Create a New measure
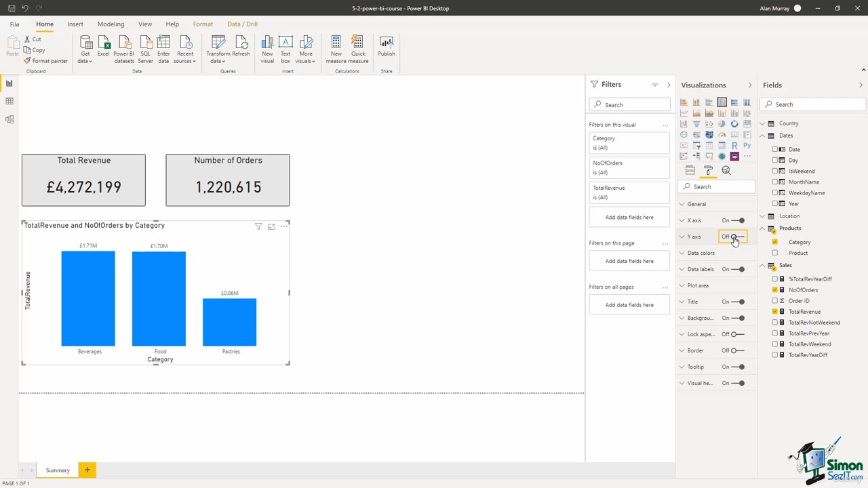This screenshot has height=488, width=868. [336, 49]
